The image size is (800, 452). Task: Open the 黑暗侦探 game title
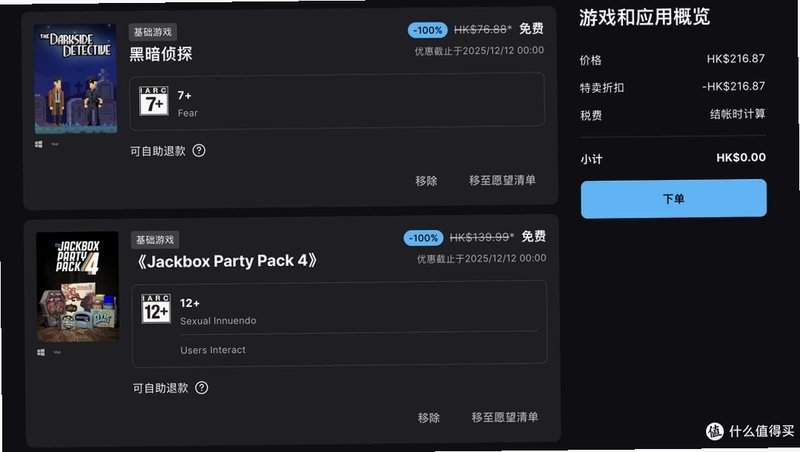161,54
